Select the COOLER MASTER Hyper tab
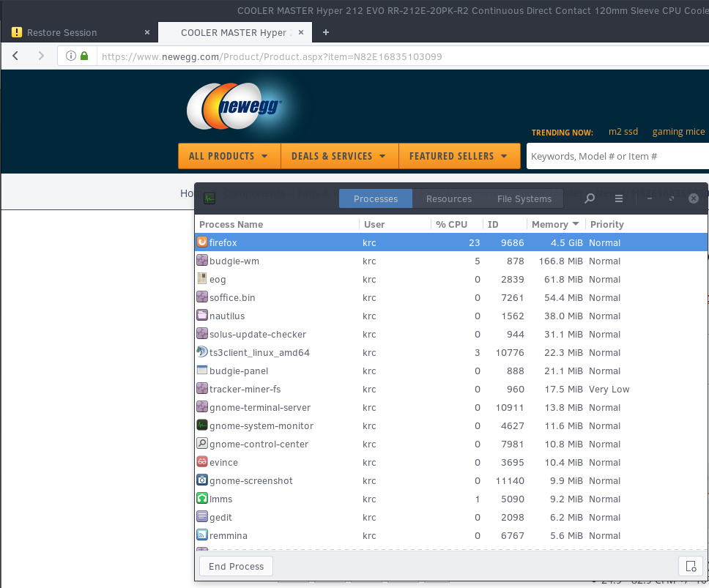 (x=235, y=32)
